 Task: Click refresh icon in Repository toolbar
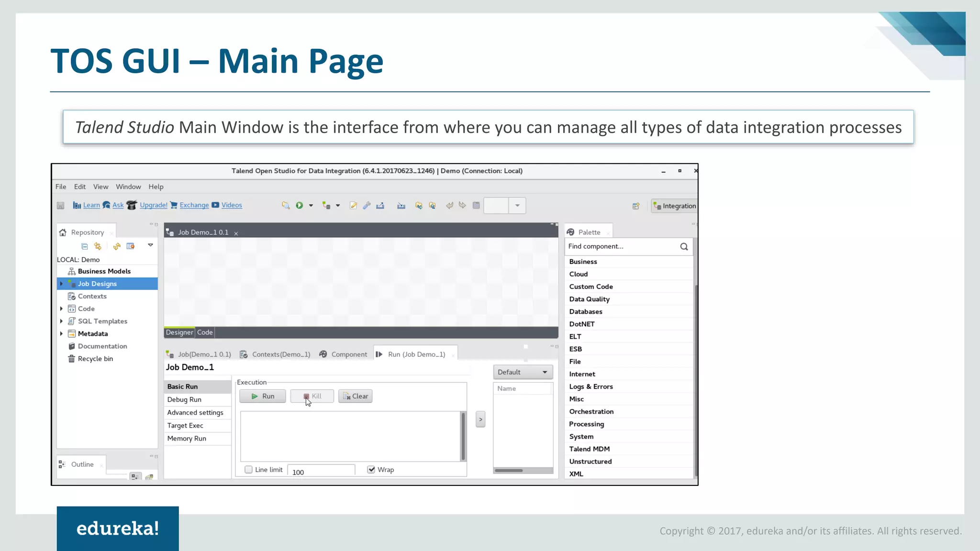coord(117,246)
